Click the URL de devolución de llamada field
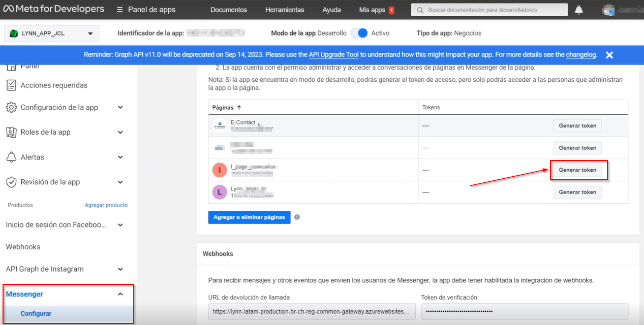Image resolution: width=644 pixels, height=325 pixels. (x=312, y=311)
